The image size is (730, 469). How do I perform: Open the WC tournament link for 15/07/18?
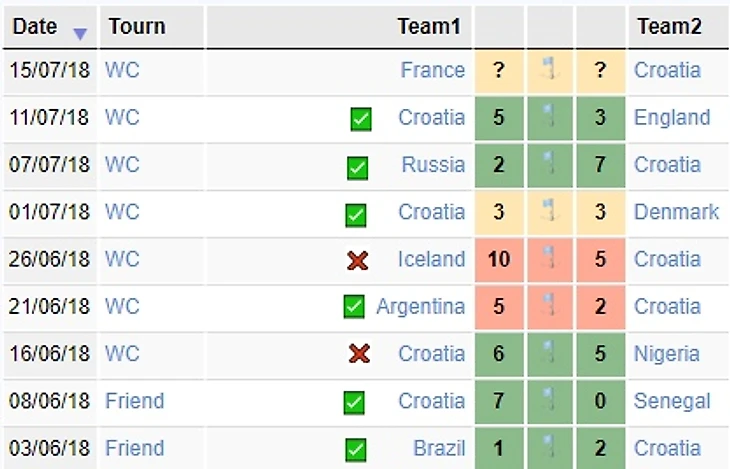(122, 70)
